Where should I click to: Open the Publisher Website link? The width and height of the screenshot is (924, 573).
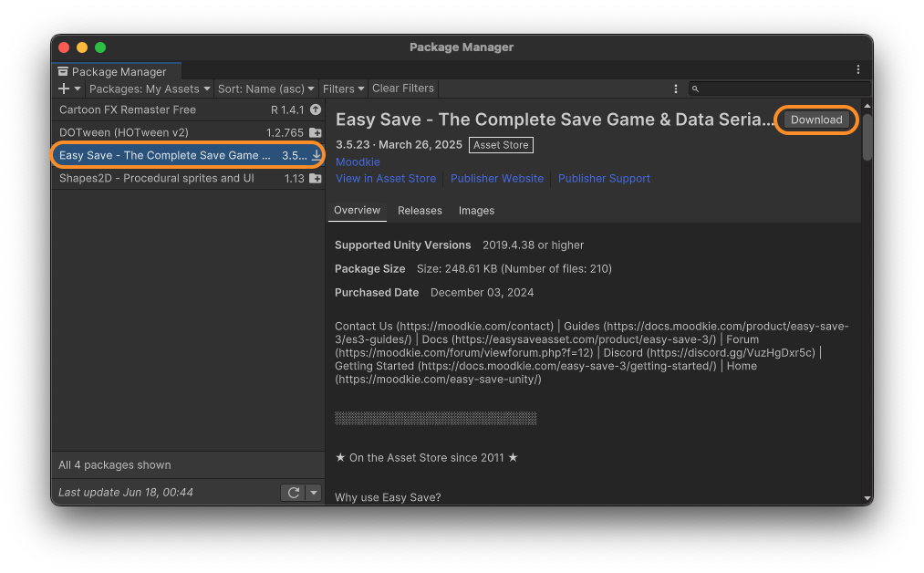tap(497, 179)
